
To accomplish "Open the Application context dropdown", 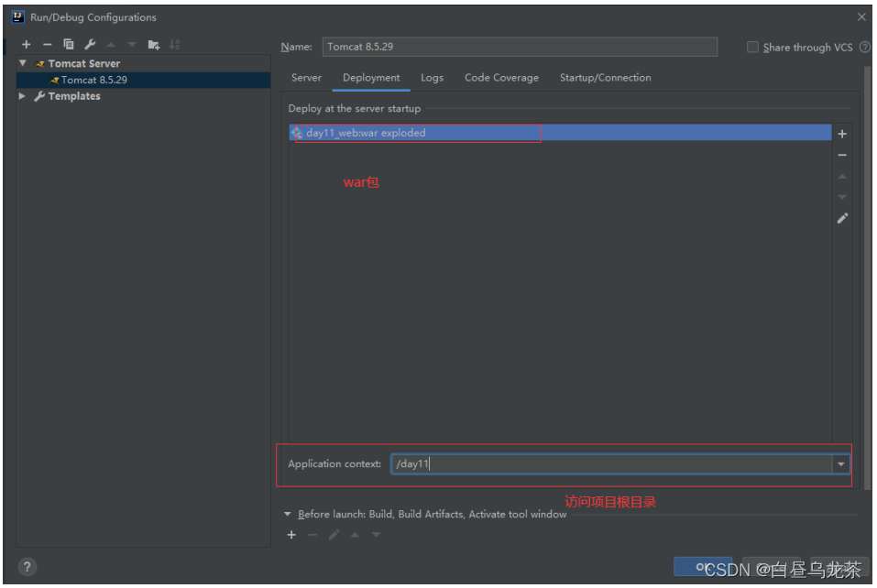I will (x=839, y=463).
